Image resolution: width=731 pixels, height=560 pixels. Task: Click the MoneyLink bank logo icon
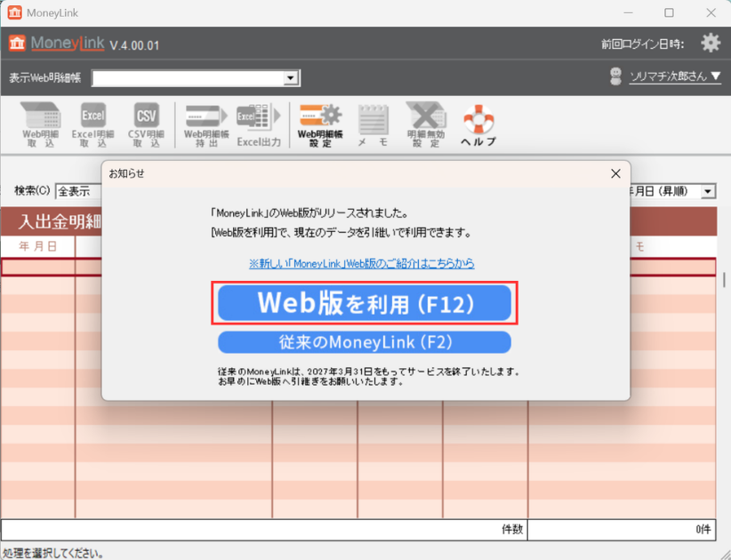pyautogui.click(x=17, y=44)
